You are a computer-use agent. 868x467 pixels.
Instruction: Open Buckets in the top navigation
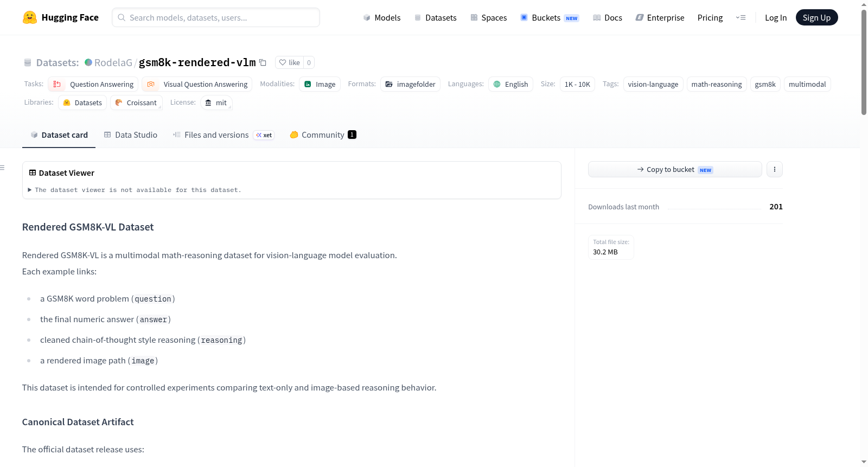coord(550,17)
